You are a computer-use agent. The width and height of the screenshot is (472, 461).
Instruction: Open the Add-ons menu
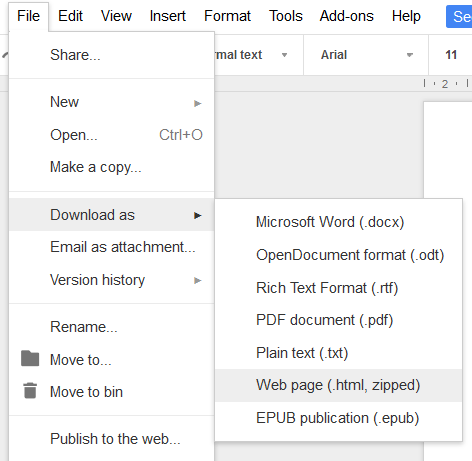[347, 16]
